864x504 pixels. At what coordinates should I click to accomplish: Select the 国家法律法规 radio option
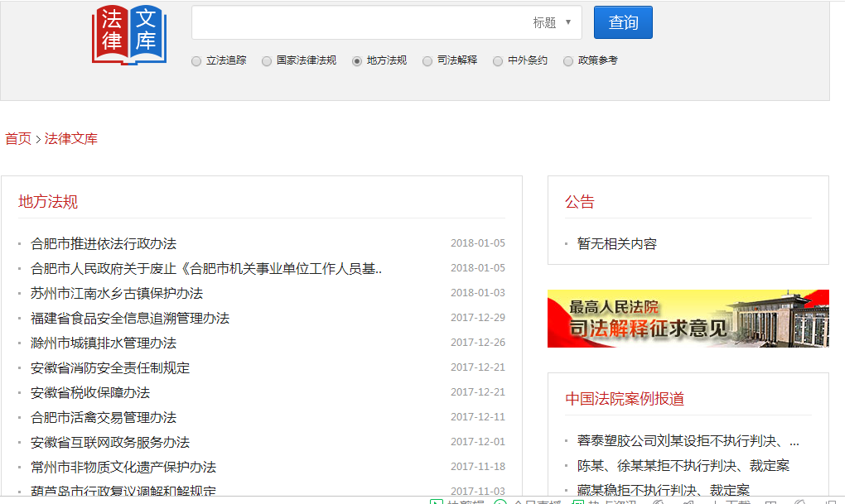[266, 60]
